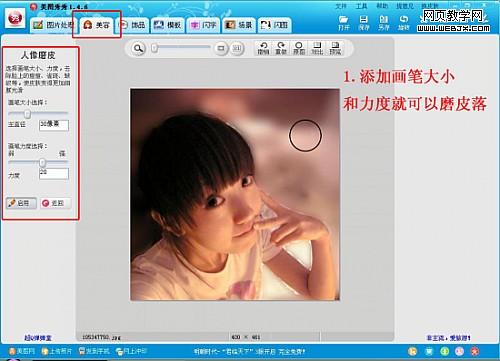Adjust the brush strength slider

coord(38,163)
